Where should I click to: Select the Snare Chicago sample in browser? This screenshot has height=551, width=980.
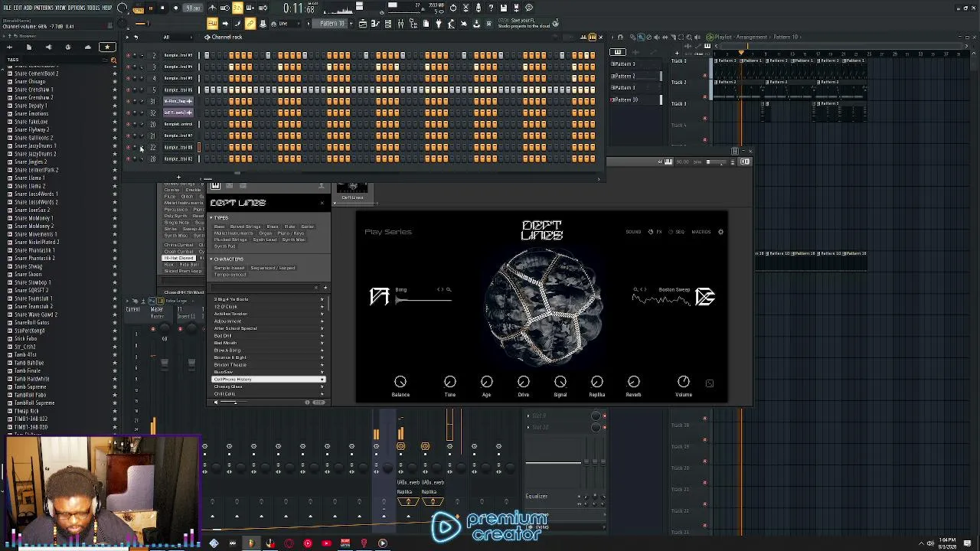pos(30,82)
